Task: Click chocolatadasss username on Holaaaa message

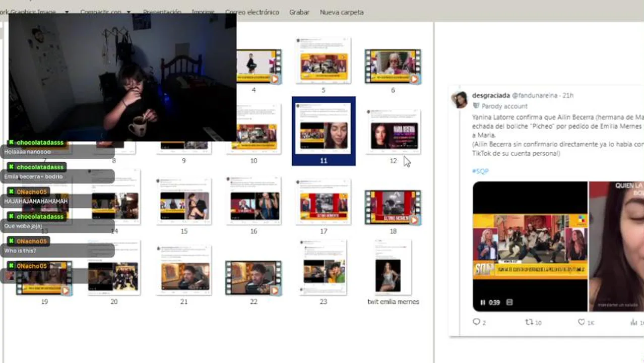Action: coord(40,143)
